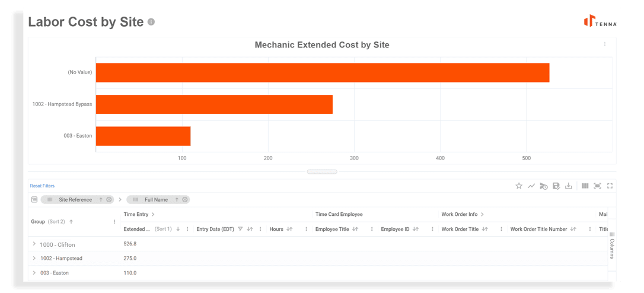Toggle sort on Work Order Title column
Image resolution: width=644 pixels, height=293 pixels.
point(484,229)
